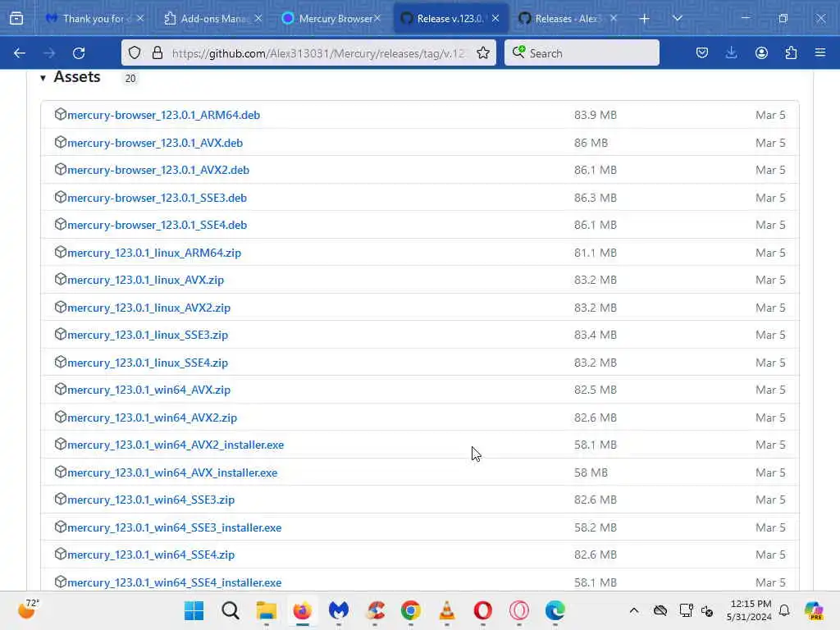Collapse the Assets section triangle
The image size is (840, 630).
(43, 78)
